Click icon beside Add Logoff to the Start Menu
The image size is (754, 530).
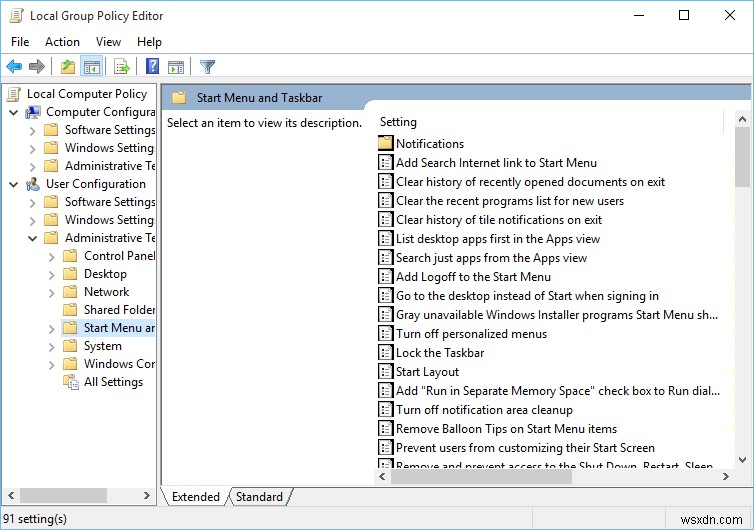[385, 277]
